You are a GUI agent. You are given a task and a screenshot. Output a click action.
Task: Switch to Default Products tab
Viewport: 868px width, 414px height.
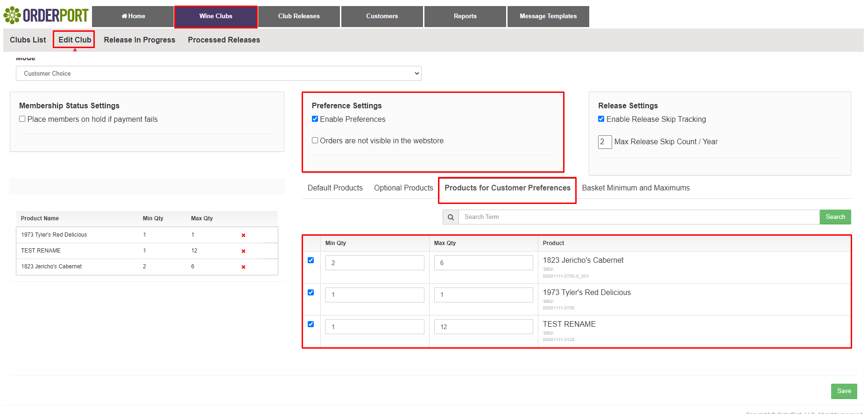pos(335,188)
